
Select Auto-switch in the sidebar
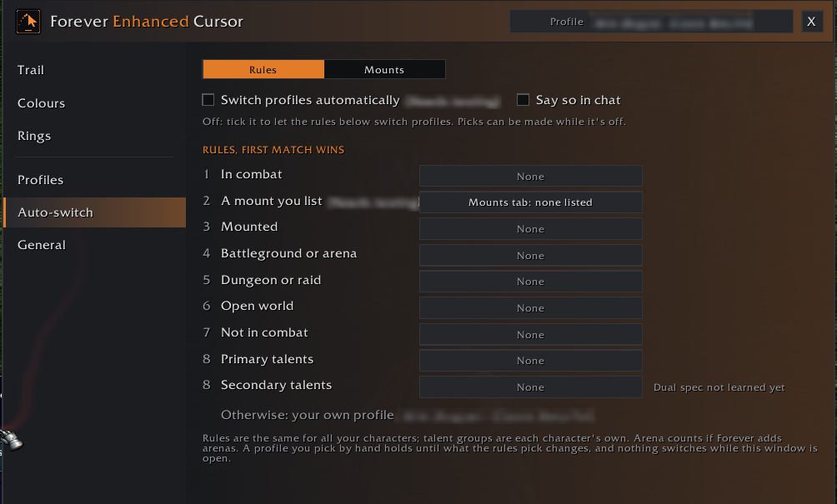(x=95, y=212)
